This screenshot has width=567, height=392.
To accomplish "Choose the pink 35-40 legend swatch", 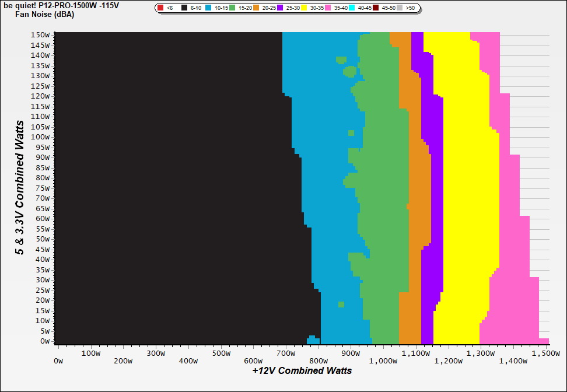I will [328, 8].
